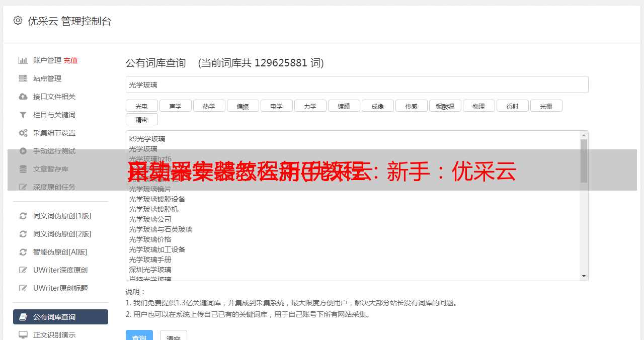
Task: Click the red 充值 link
Action: coord(70,60)
